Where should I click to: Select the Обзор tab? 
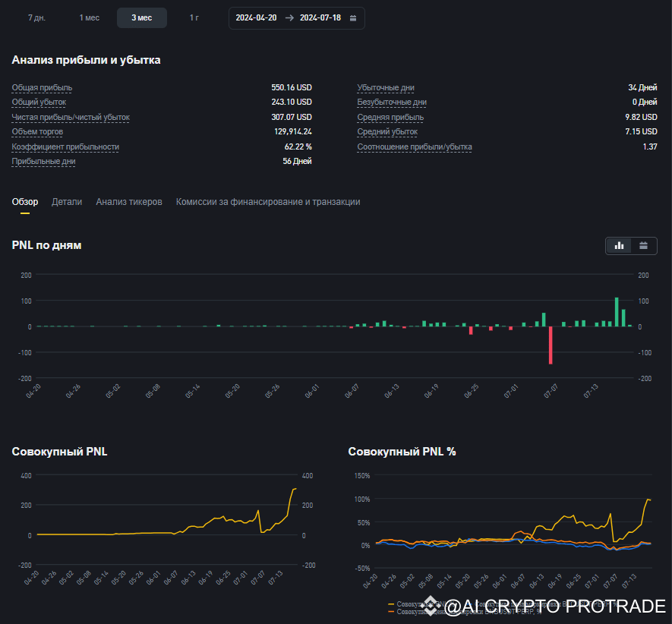25,202
